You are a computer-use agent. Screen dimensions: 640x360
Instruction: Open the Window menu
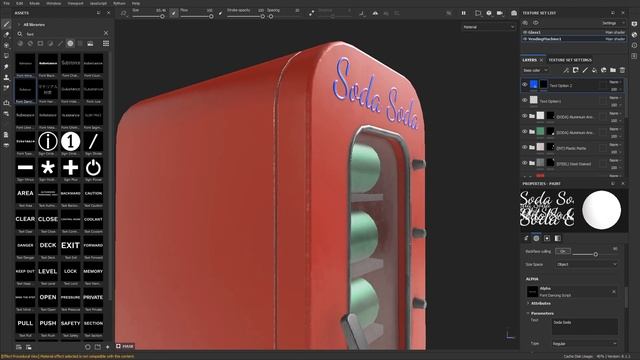pos(53,3)
